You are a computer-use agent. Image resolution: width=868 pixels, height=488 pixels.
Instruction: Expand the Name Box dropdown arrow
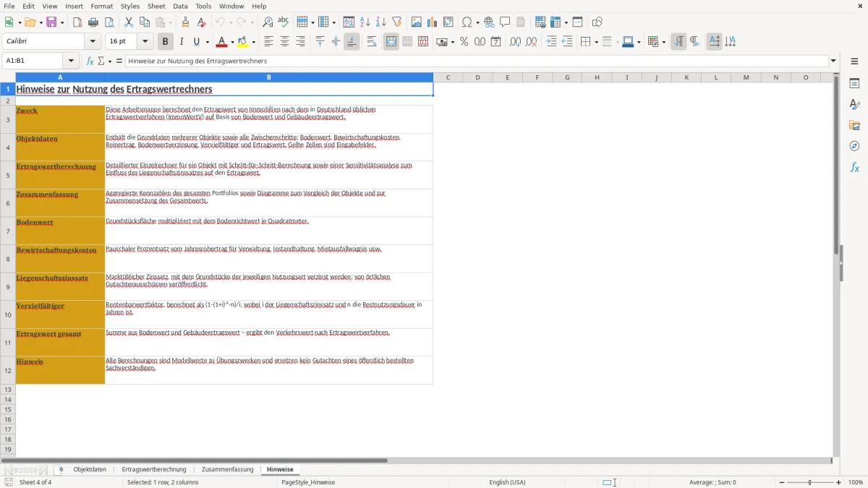tap(71, 61)
